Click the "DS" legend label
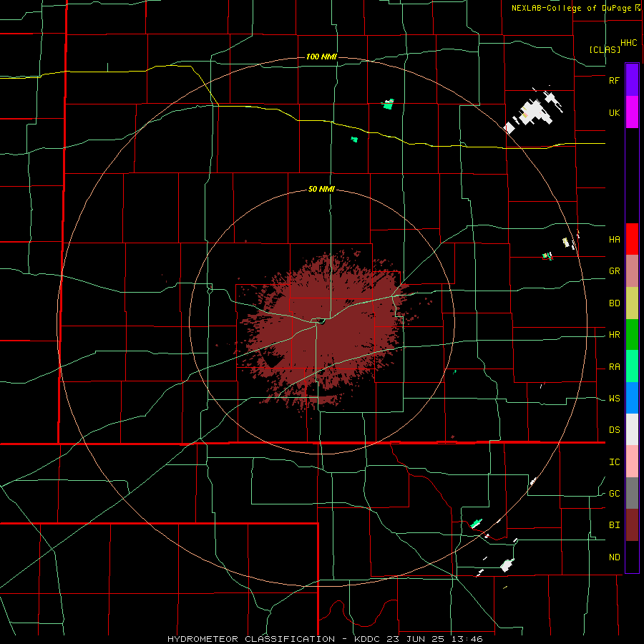This screenshot has width=644, height=644. pos(614,430)
